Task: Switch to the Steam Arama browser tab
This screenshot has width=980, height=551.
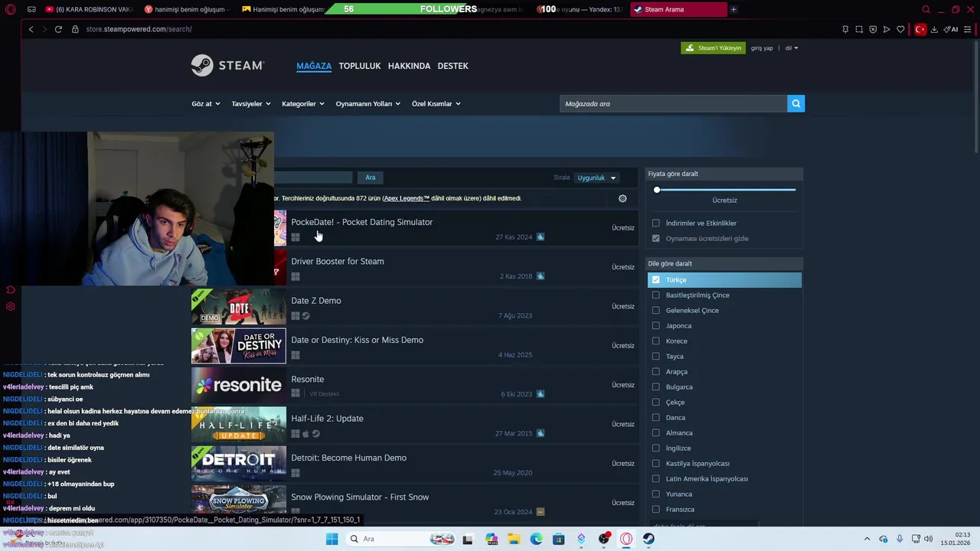Action: click(x=678, y=9)
